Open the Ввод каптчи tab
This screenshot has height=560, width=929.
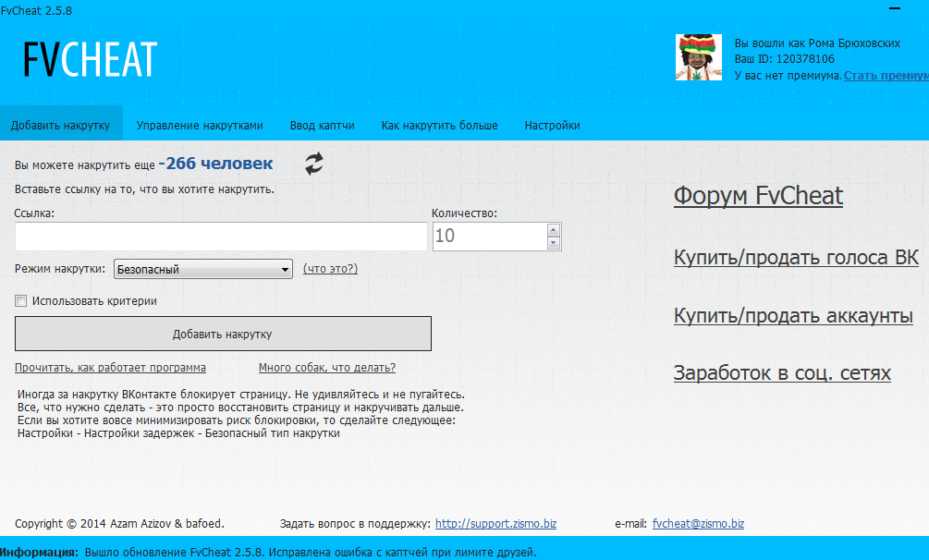pyautogui.click(x=323, y=125)
